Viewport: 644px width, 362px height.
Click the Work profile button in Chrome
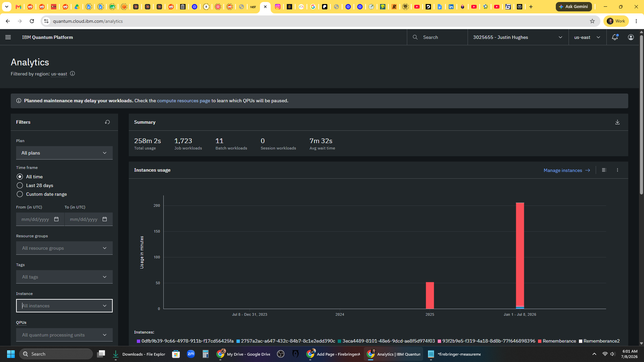(x=616, y=21)
